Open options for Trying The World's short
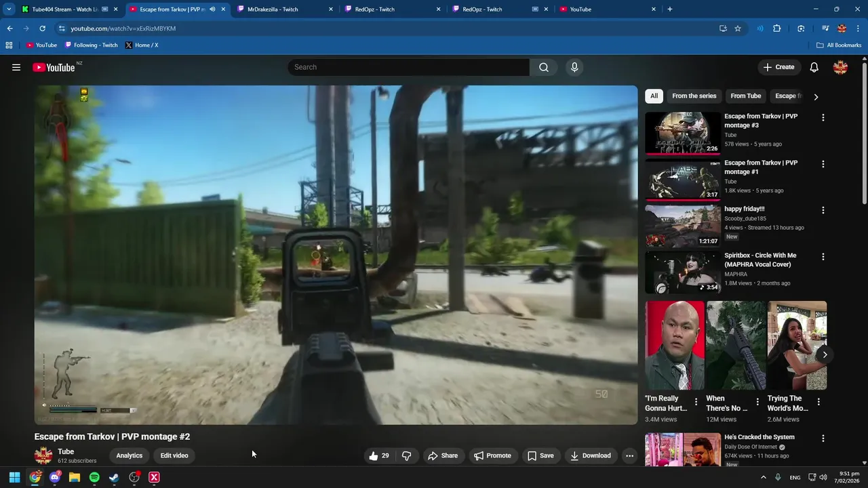 818,402
